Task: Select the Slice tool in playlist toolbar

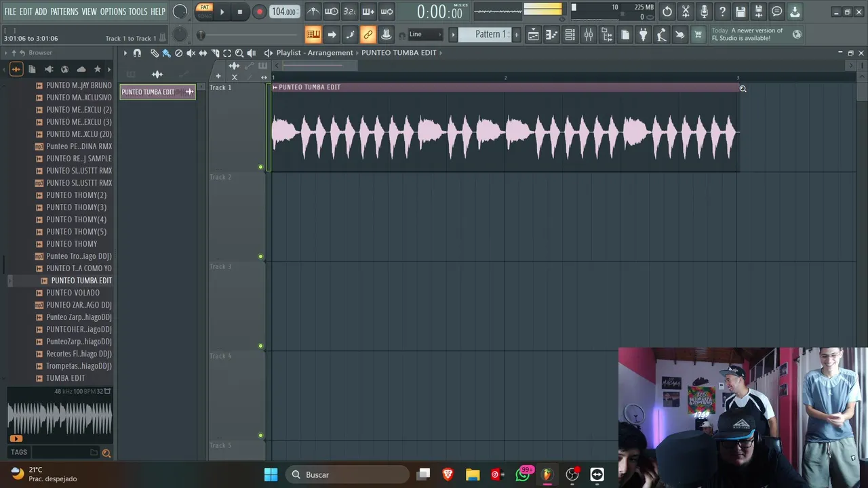Action: coord(215,53)
